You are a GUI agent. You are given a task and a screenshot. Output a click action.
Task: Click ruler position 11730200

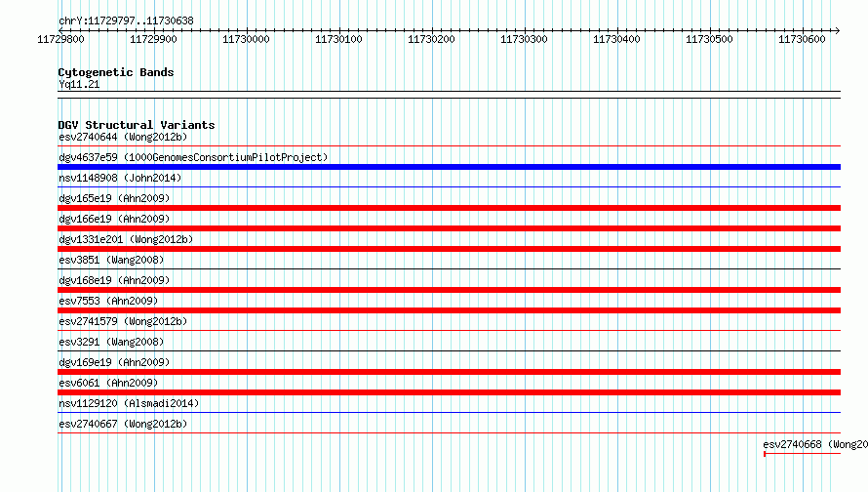431,39
